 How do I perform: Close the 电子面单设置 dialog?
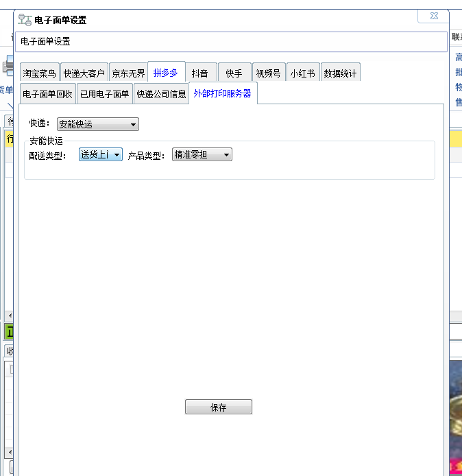(x=433, y=16)
